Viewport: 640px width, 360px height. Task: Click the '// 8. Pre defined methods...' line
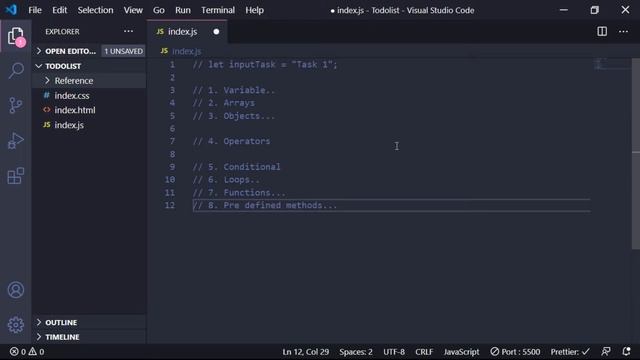point(265,205)
